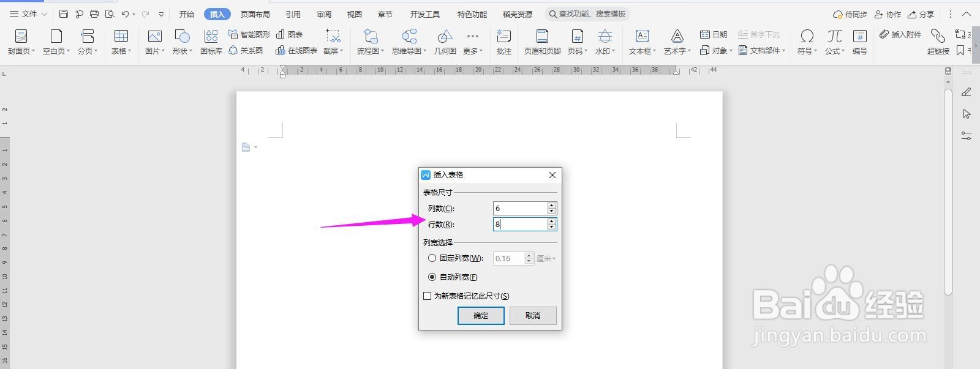Open the Flowchart (流程图) tool
This screenshot has width=980, height=369.
click(x=371, y=42)
